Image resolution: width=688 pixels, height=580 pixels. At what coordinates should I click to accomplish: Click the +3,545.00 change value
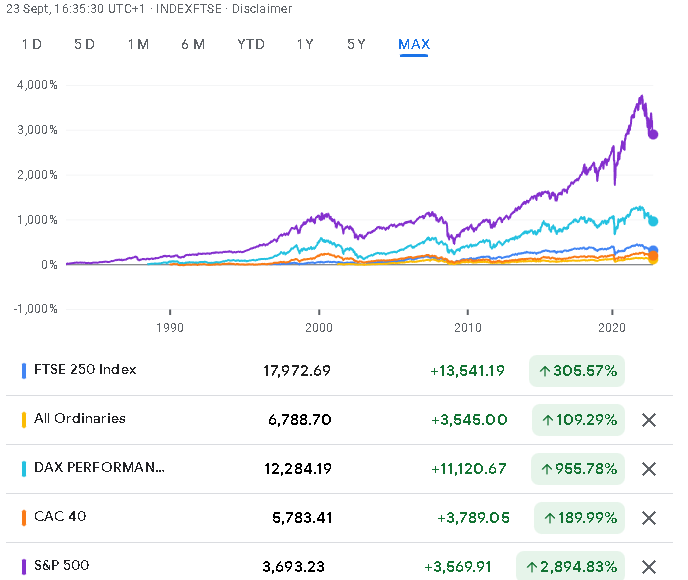point(469,420)
